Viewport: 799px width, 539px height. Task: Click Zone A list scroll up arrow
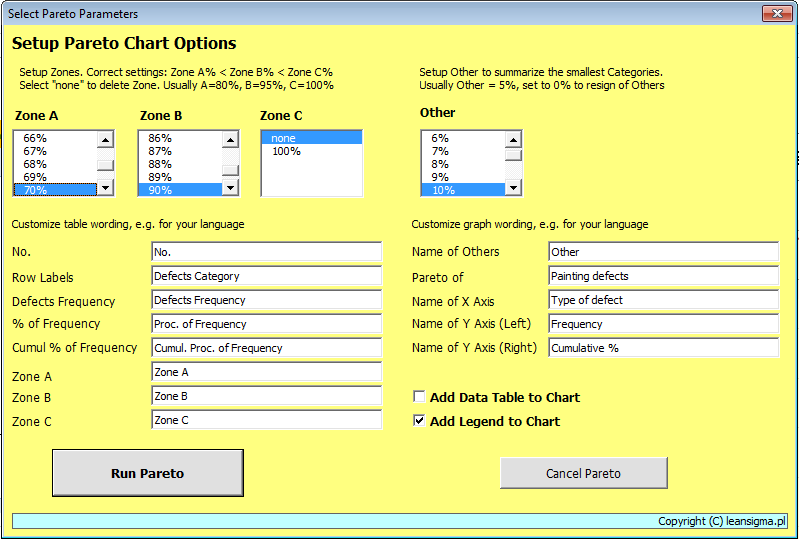coord(105,140)
